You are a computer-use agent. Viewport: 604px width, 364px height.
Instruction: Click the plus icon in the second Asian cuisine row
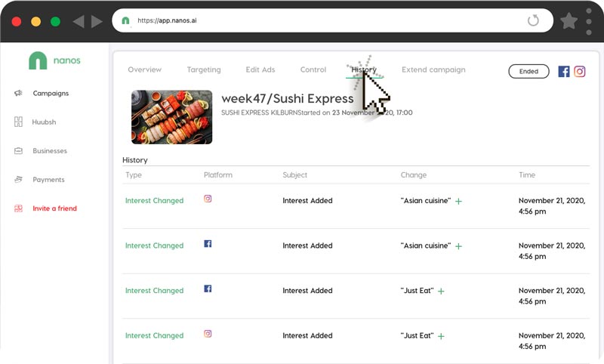[458, 246]
